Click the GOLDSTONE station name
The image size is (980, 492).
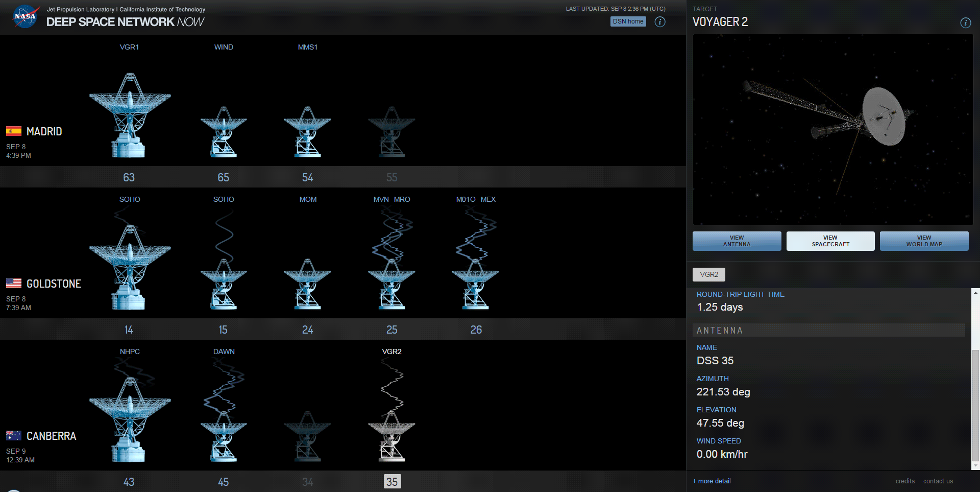coord(54,284)
